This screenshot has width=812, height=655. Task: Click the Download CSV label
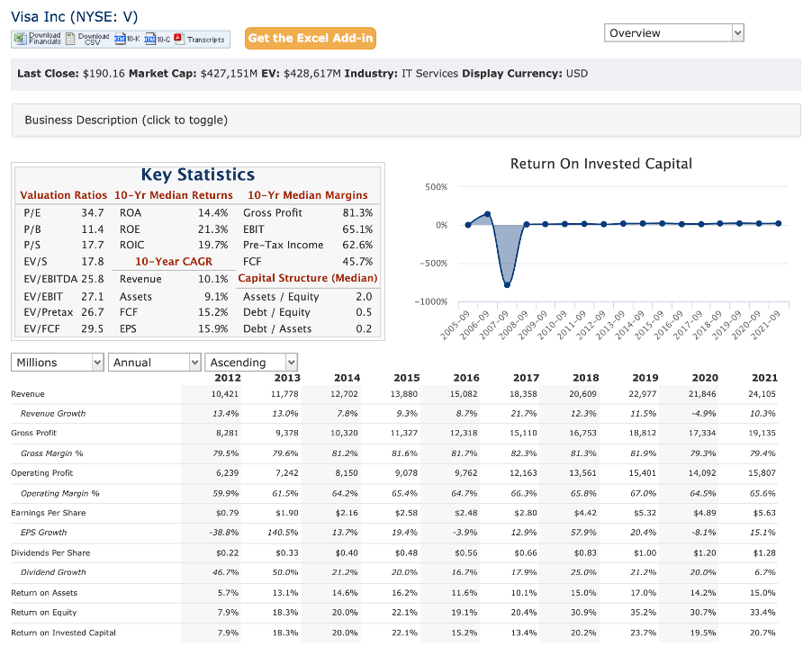point(94,39)
